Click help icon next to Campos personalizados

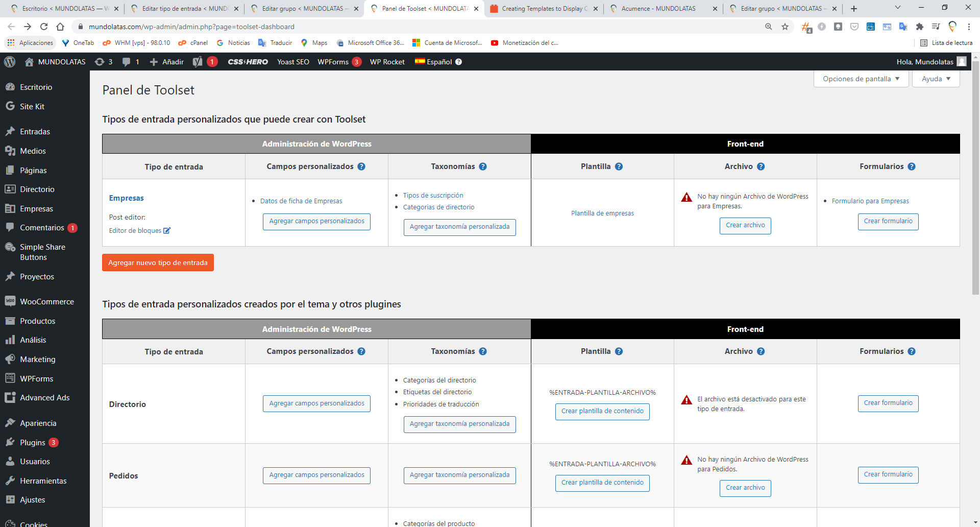(361, 166)
